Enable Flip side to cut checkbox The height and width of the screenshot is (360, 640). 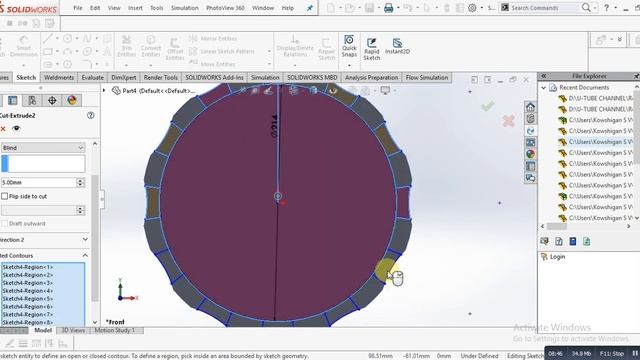click(4, 196)
